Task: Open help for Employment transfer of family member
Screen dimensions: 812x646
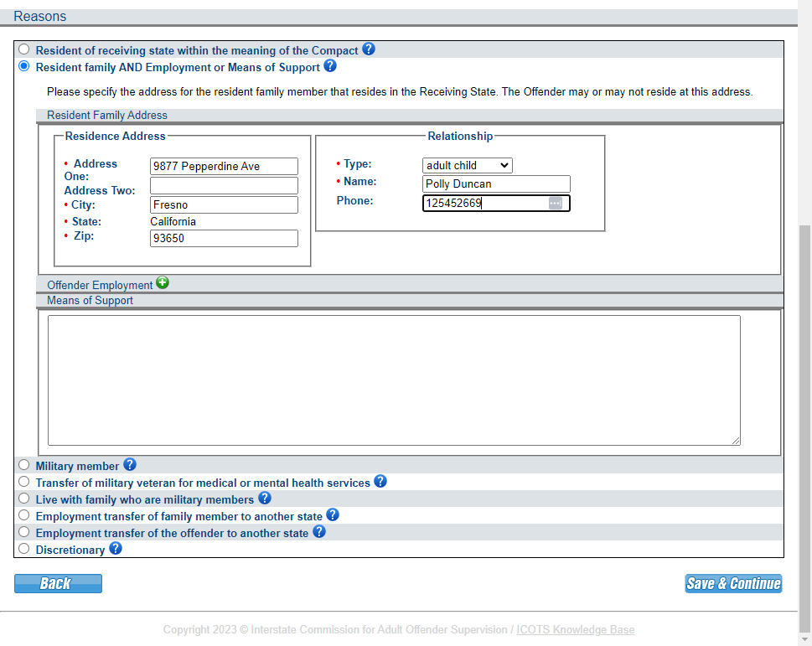Action: [333, 515]
